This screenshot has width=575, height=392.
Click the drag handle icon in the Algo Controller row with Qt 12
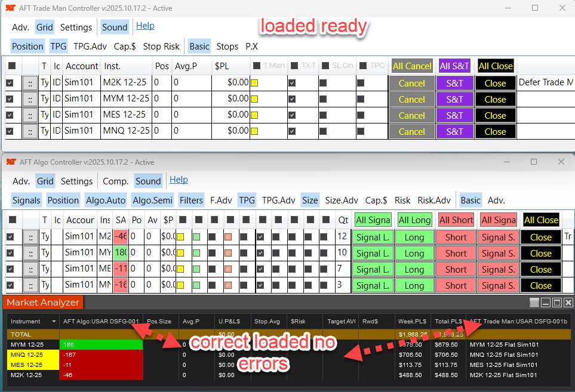click(30, 237)
